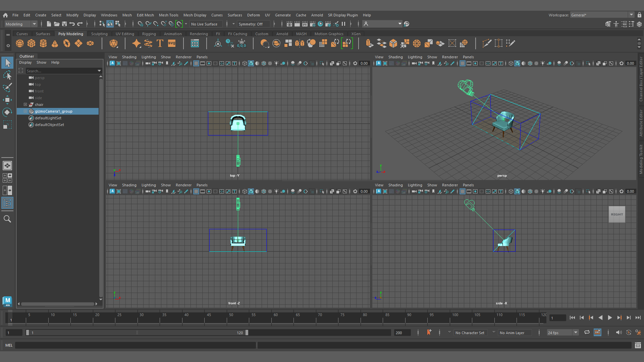Image resolution: width=644 pixels, height=362 pixels.
Task: Click the polygon sphere shelf icon
Action: (x=20, y=43)
